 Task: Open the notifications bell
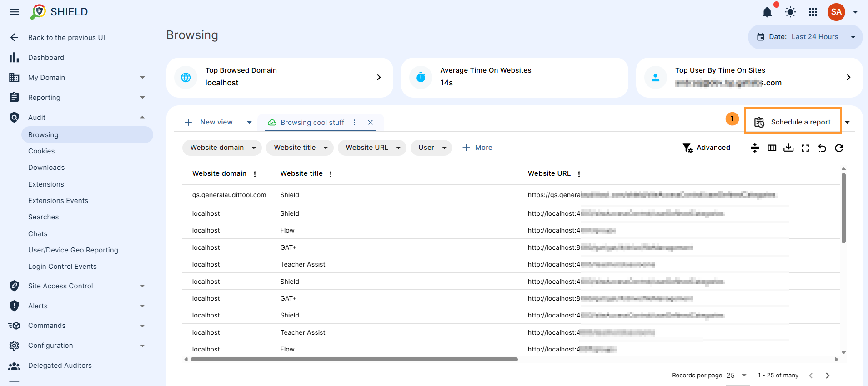[767, 12]
